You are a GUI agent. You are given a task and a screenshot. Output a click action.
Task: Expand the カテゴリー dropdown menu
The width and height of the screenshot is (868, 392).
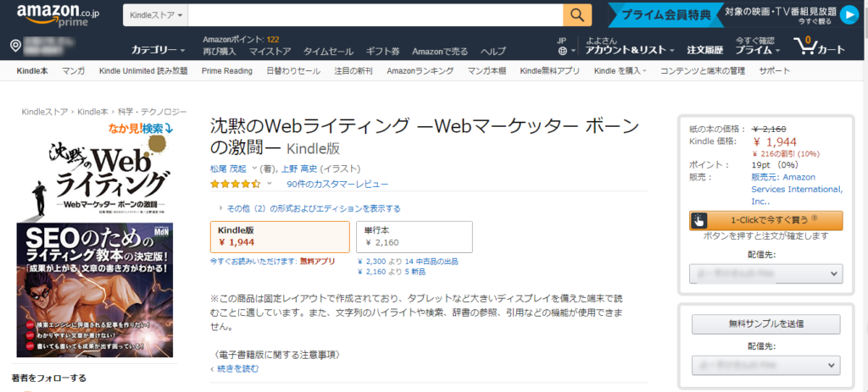click(x=158, y=50)
